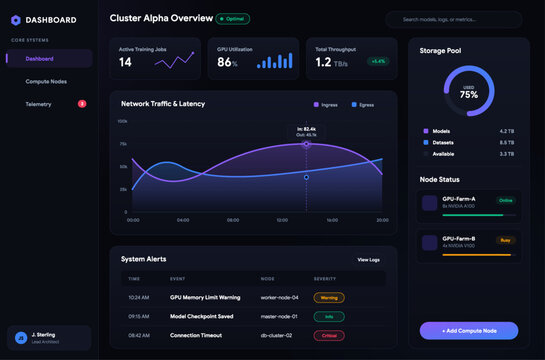
Task: Open the GPU Memory Limit Warning alert
Action: [x=205, y=297]
